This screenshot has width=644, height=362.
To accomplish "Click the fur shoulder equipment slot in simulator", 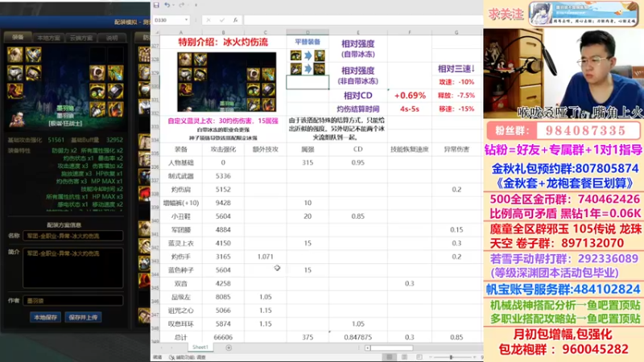I will (14, 55).
